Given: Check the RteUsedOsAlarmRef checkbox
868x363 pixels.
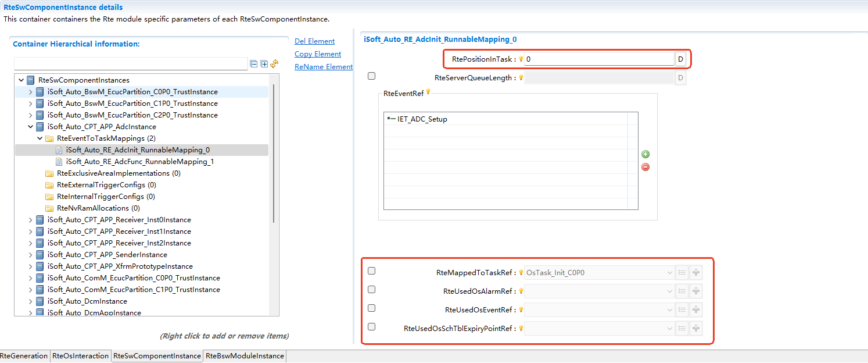Looking at the screenshot, I should pos(372,290).
